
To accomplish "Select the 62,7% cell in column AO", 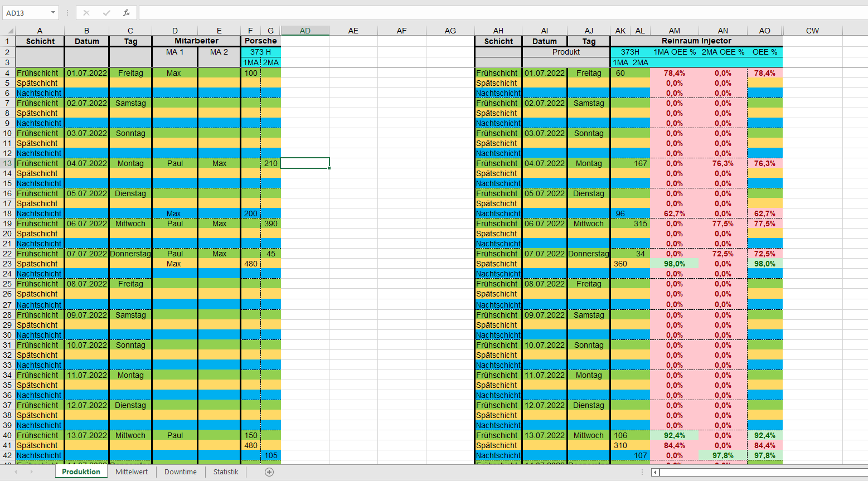I will (x=765, y=213).
